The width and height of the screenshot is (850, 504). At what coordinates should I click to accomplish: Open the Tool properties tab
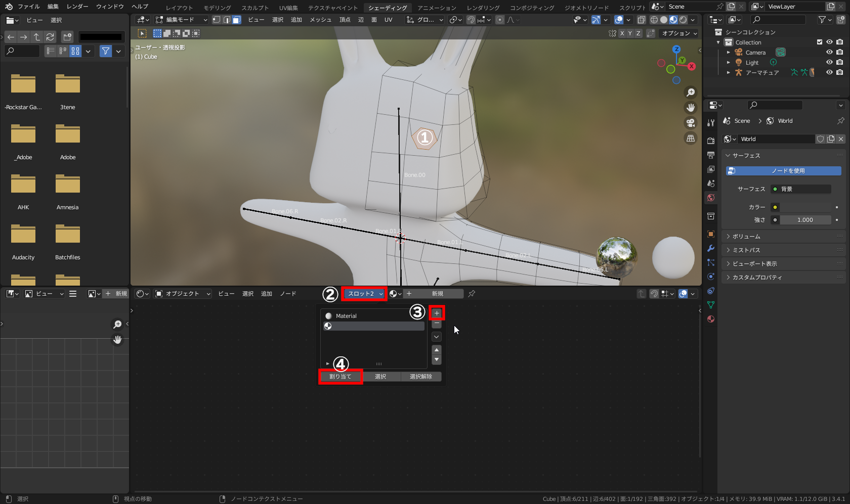pos(711,122)
